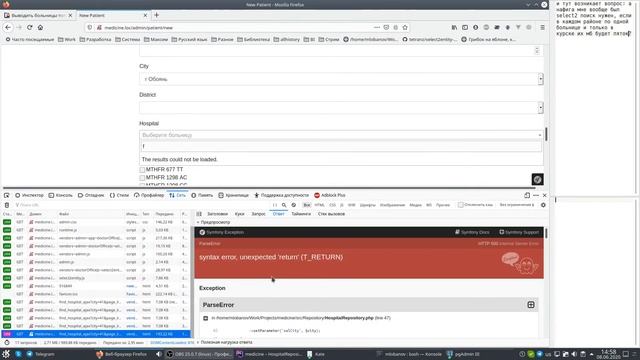The image size is (640, 360).
Task: Open DevTools more options menu
Action: (536, 195)
